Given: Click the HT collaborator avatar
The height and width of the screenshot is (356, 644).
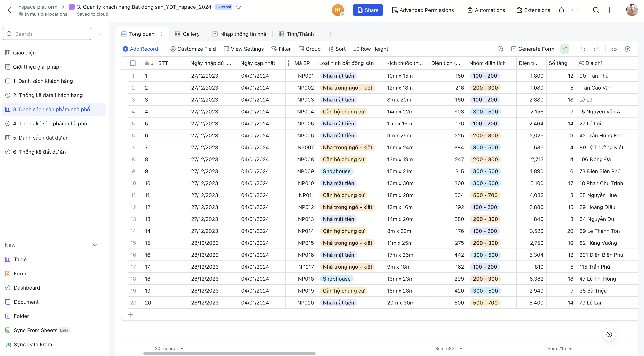Looking at the screenshot, I should click(338, 10).
